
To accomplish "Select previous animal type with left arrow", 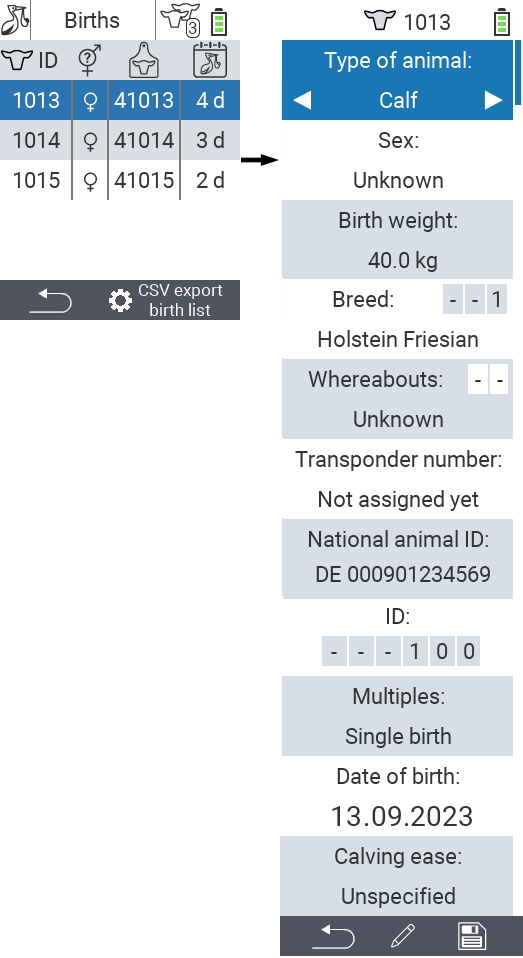I will pos(302,100).
